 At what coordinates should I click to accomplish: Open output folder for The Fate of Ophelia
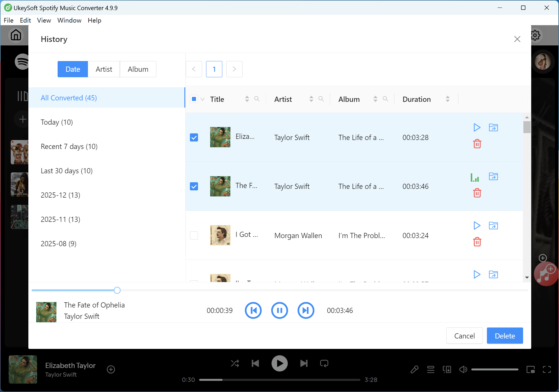click(493, 176)
